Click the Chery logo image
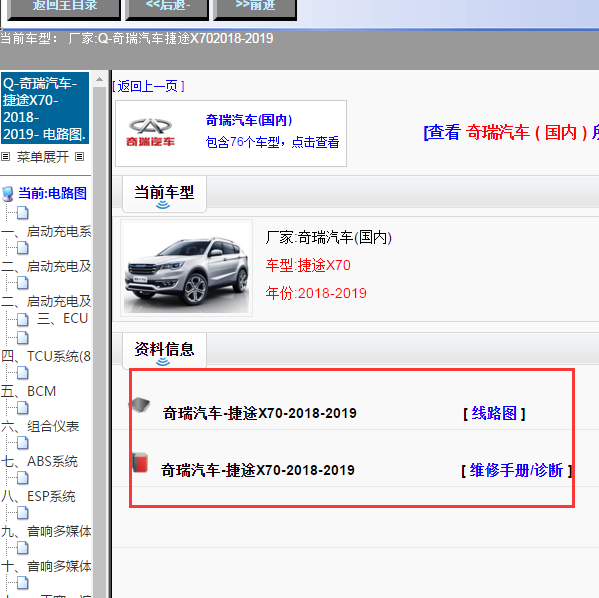Image resolution: width=599 pixels, height=598 pixels. click(150, 133)
